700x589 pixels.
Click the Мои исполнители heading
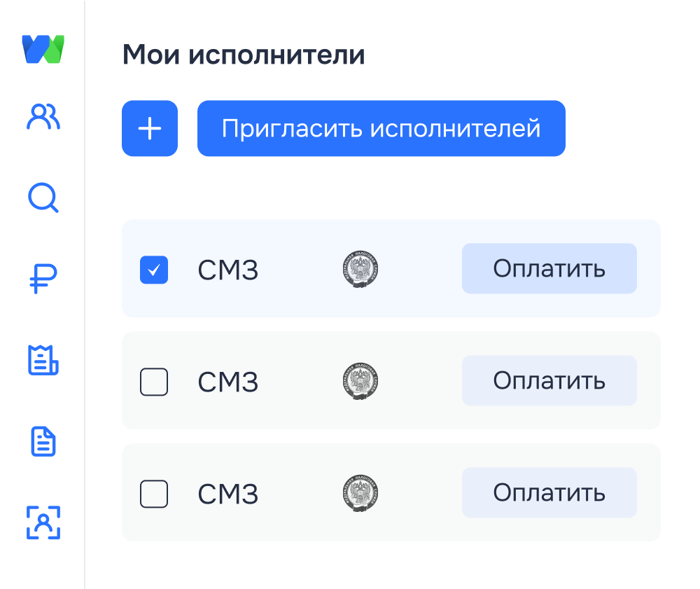(x=244, y=55)
